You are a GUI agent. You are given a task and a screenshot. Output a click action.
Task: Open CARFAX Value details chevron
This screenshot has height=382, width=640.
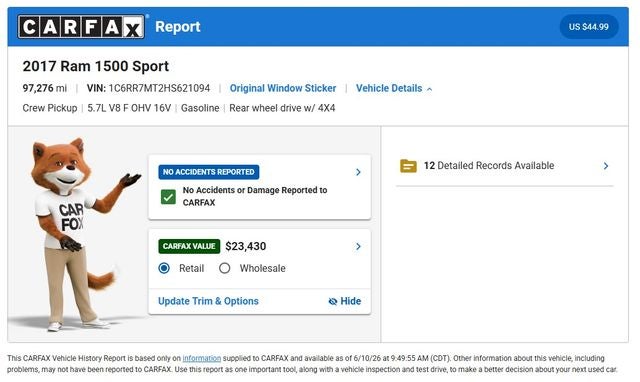[x=358, y=247]
